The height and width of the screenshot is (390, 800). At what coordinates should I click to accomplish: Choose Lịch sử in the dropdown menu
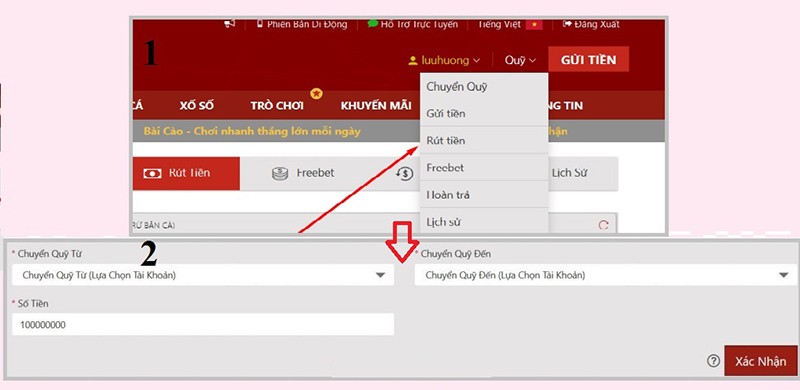[x=484, y=222]
